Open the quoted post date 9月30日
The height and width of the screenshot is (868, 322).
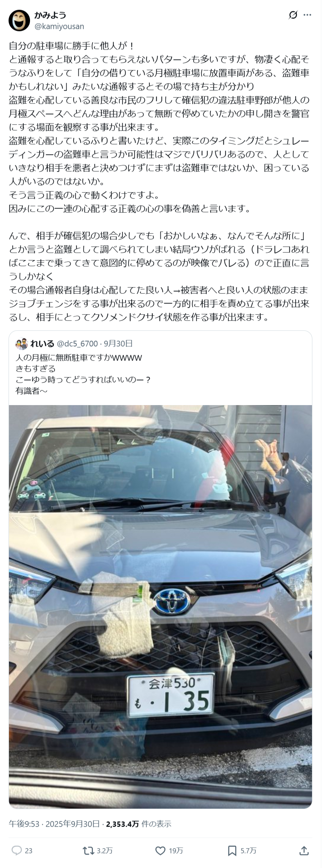(118, 343)
